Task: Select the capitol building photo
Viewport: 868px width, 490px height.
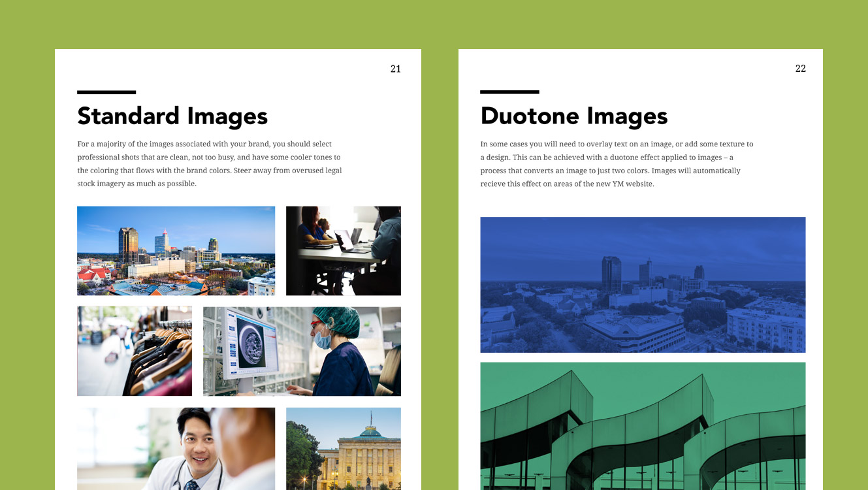Action: click(x=344, y=449)
